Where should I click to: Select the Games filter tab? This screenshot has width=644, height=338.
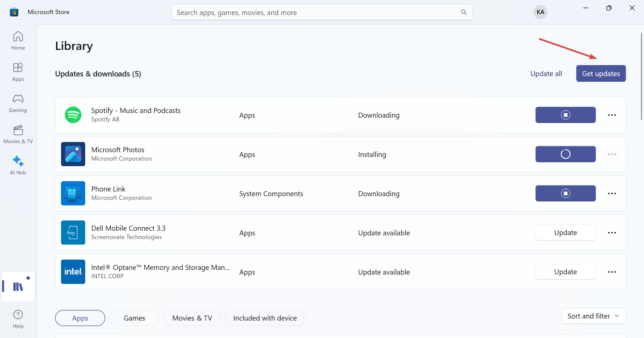tap(135, 318)
